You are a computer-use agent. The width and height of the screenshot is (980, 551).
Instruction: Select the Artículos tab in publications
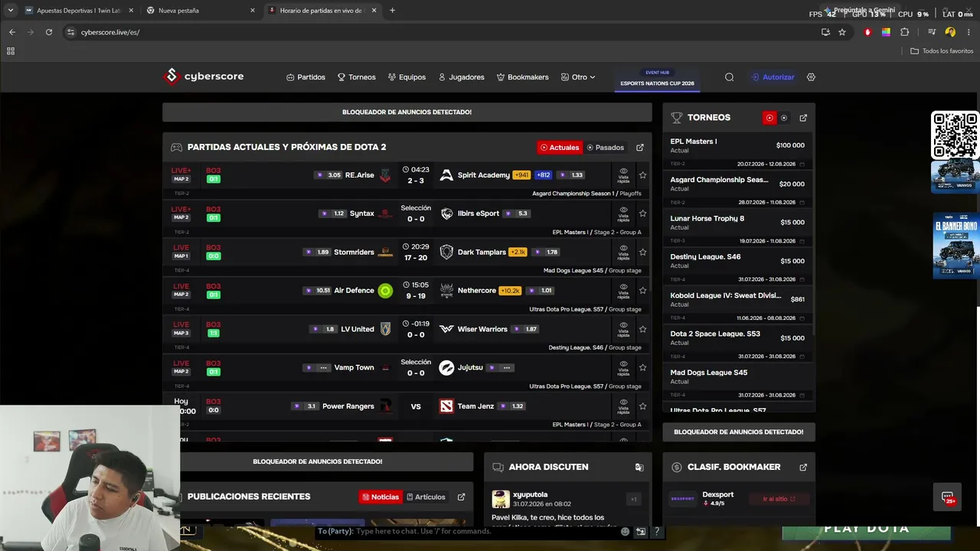coord(426,497)
